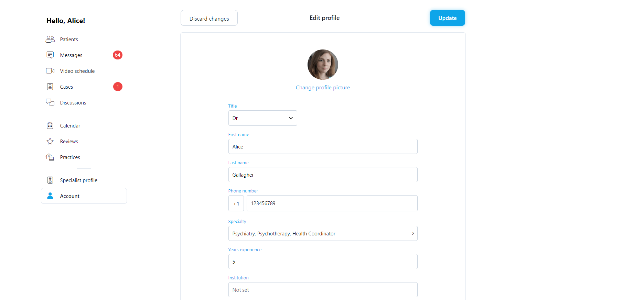This screenshot has width=644, height=300.
Task: Select the Specialist profile badge icon
Action: point(50,180)
